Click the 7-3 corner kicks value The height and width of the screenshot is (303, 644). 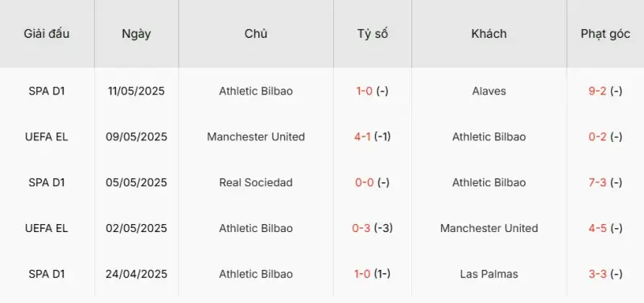pos(597,182)
